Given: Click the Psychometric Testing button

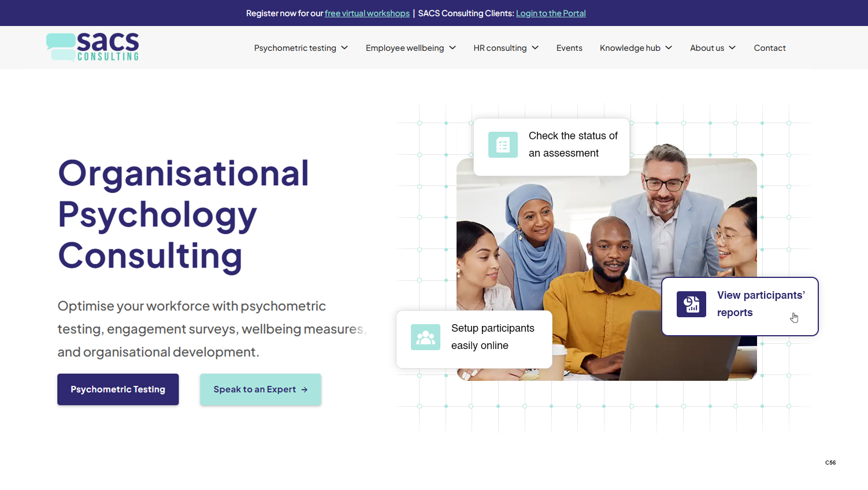Looking at the screenshot, I should tap(118, 389).
